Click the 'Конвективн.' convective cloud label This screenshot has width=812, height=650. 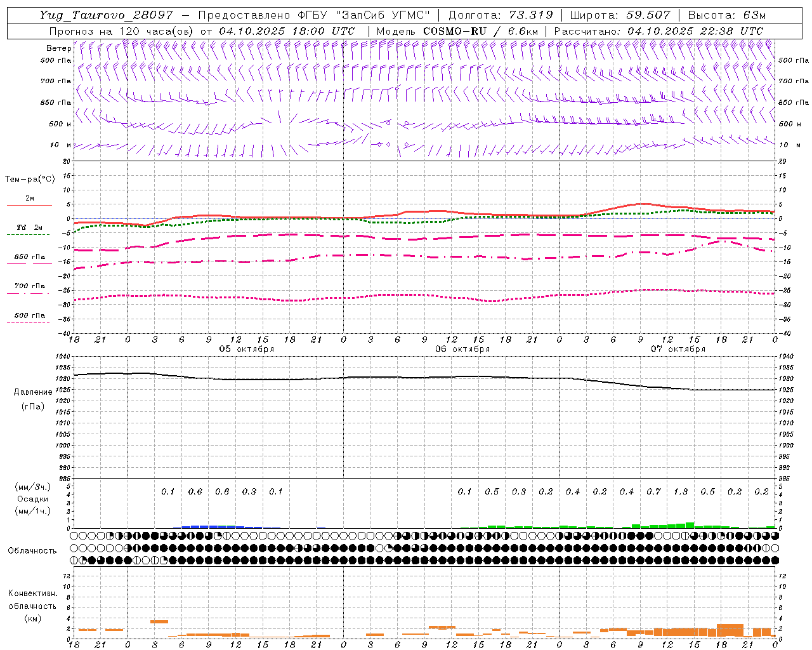32,594
